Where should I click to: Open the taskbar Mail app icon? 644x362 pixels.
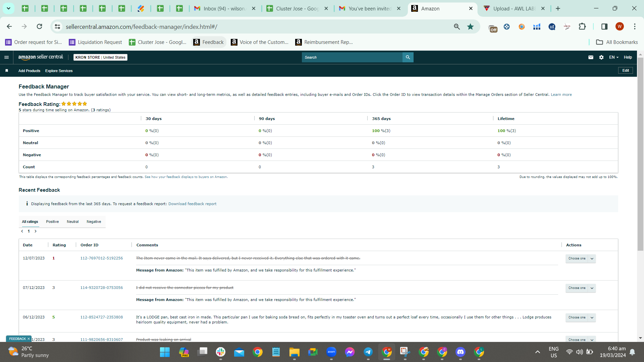pyautogui.click(x=239, y=352)
